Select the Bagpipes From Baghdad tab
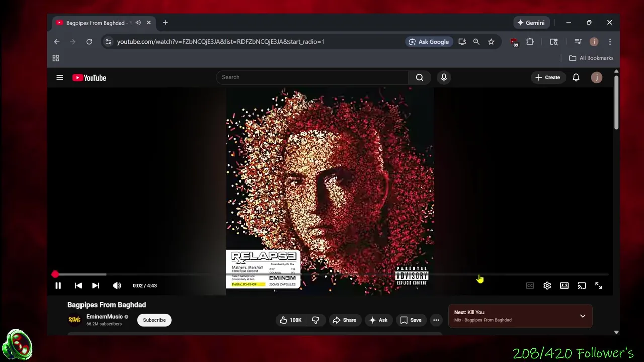The image size is (644, 362). point(105,23)
